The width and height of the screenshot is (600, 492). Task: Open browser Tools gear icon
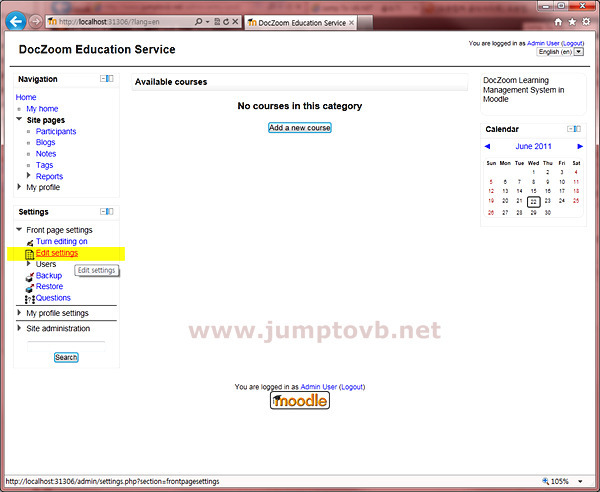click(586, 22)
